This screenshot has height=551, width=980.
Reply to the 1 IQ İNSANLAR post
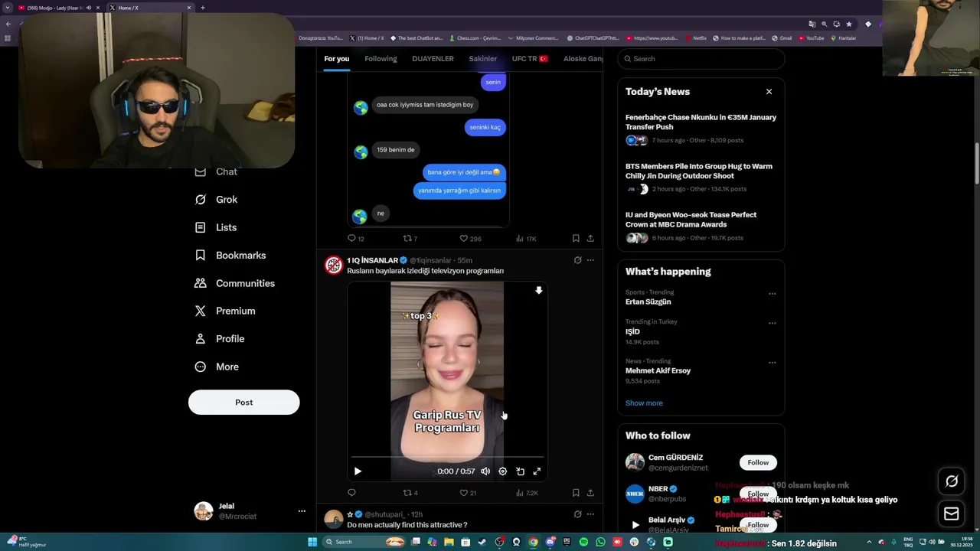tap(351, 493)
